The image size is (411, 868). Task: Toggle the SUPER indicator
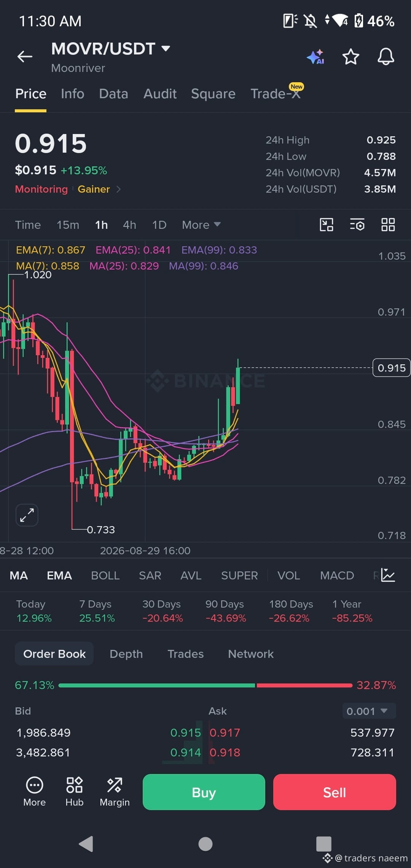pos(239,575)
